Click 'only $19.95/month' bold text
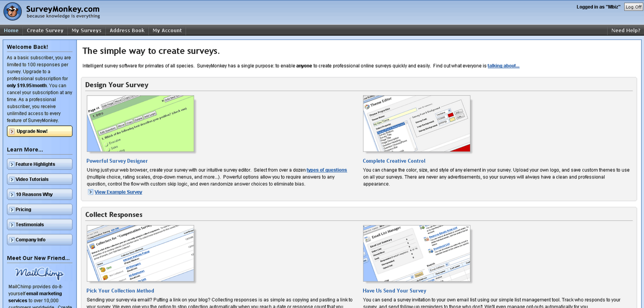 click(x=27, y=86)
